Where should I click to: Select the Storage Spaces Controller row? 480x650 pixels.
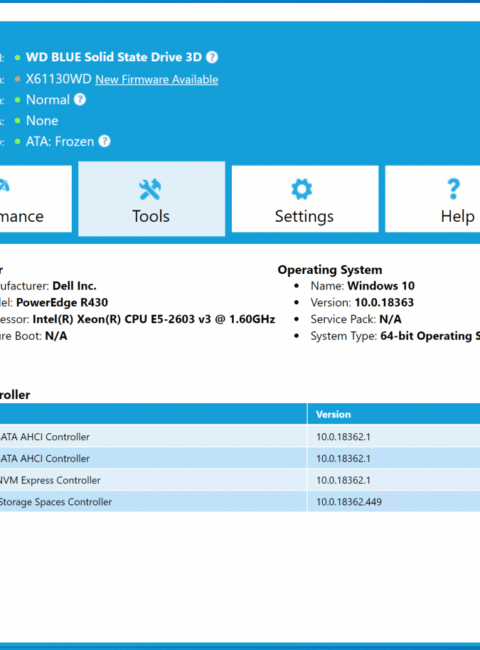(240, 502)
